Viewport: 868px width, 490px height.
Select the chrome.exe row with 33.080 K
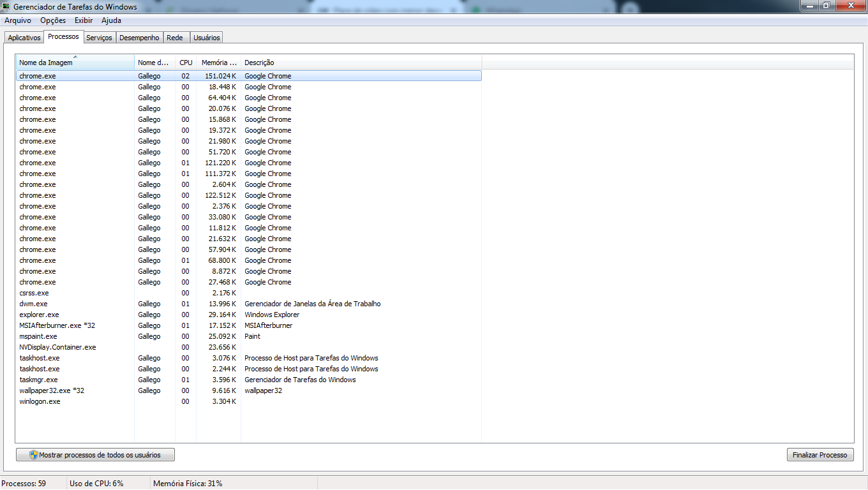click(249, 217)
